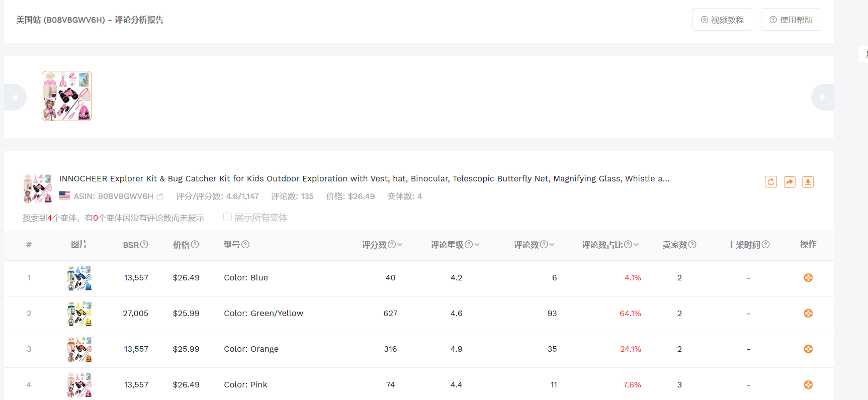Click the 'Color: Green/Yellow' model cell

coord(264,314)
